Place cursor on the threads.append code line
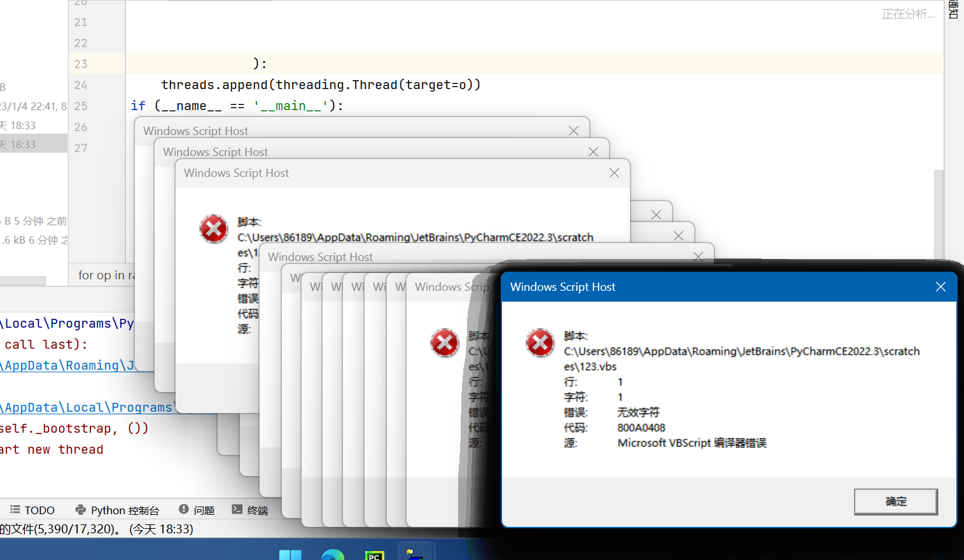The height and width of the screenshot is (560, 964). [x=321, y=85]
